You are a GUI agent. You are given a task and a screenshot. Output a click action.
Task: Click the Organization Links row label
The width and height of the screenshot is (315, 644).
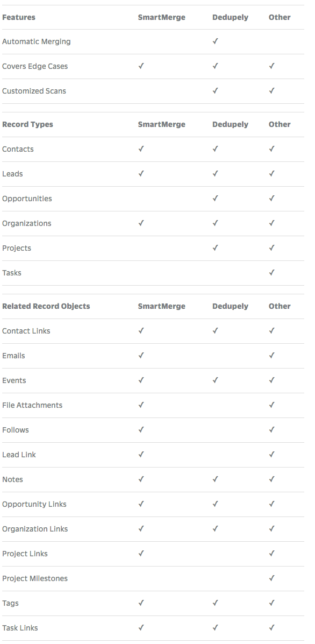35,529
